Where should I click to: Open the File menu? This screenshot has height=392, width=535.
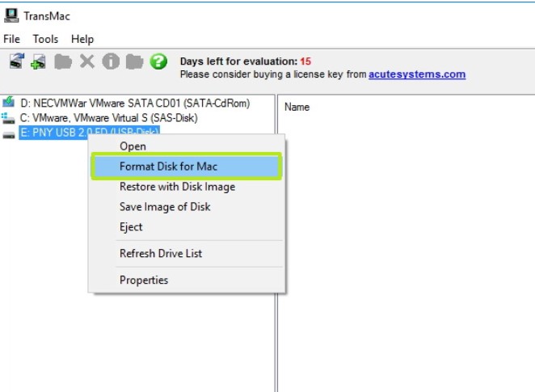[11, 40]
